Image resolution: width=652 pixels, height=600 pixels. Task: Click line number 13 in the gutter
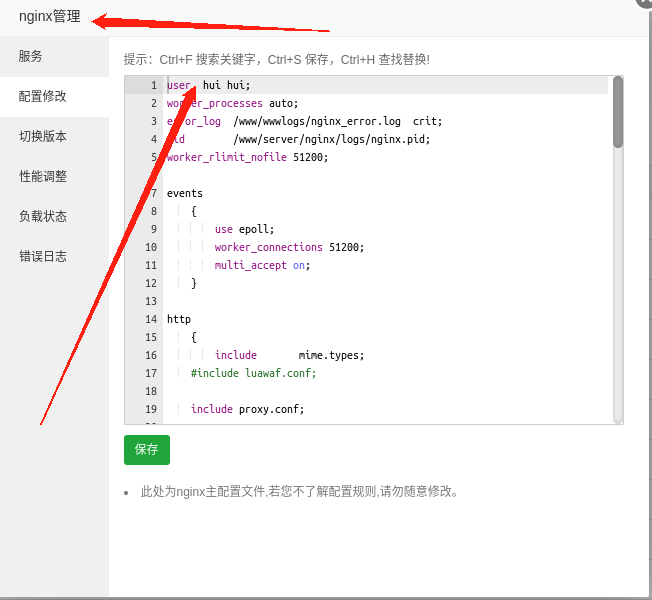(x=151, y=301)
